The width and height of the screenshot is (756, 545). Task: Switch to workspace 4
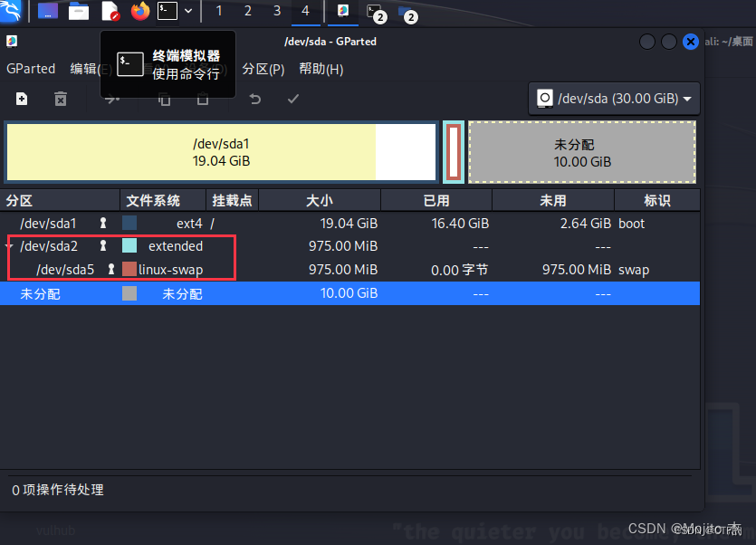point(306,11)
